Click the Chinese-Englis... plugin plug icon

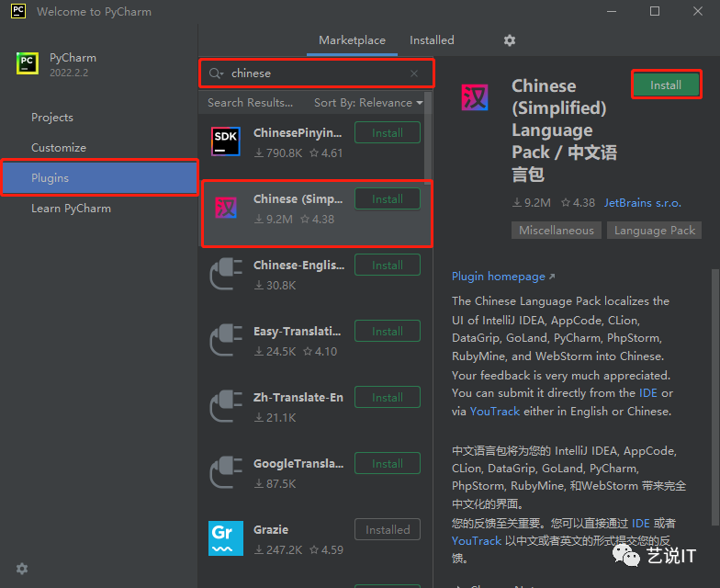[225, 274]
